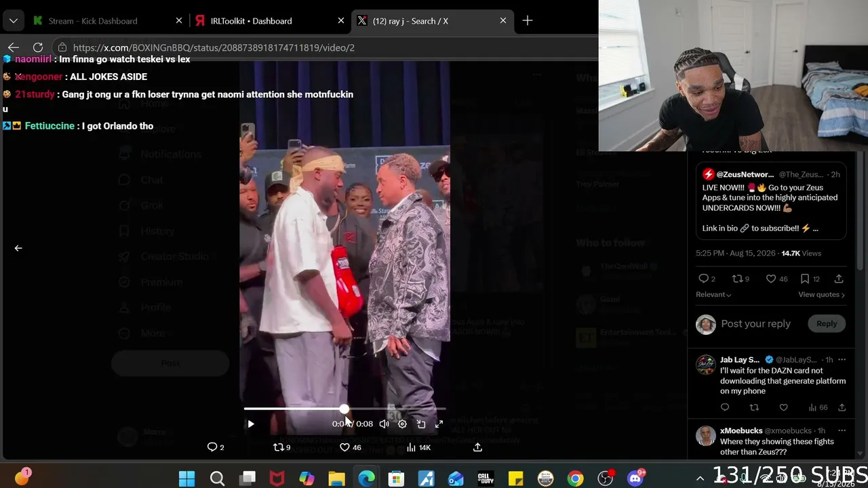The height and width of the screenshot is (488, 868).
Task: Reply to Jab Lay's comment
Action: [725, 407]
